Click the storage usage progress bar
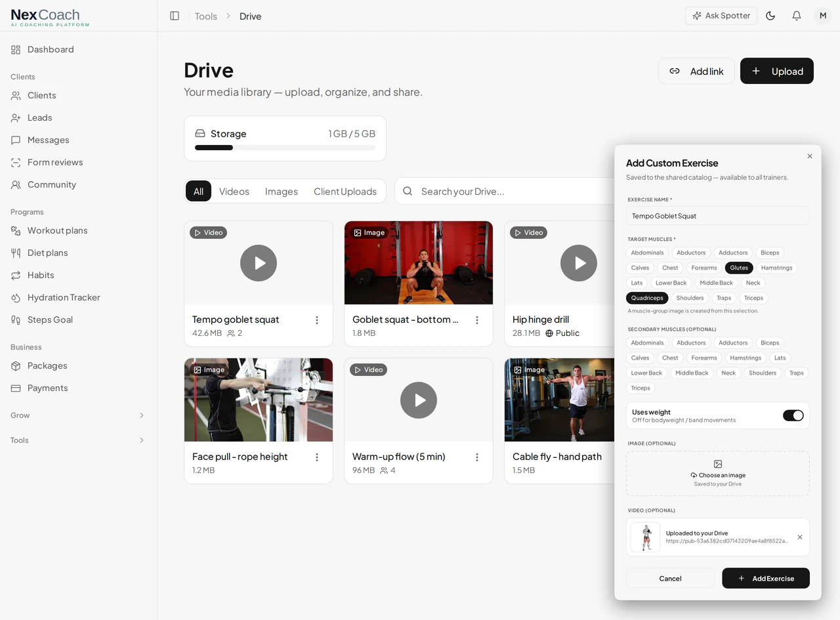This screenshot has height=620, width=840. pyautogui.click(x=285, y=148)
